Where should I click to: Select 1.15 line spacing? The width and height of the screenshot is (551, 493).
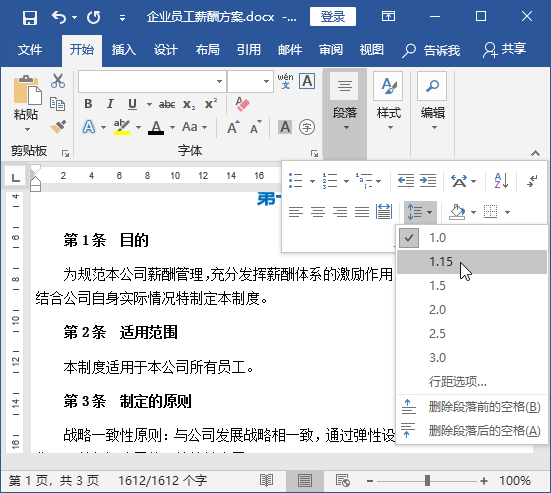472,262
